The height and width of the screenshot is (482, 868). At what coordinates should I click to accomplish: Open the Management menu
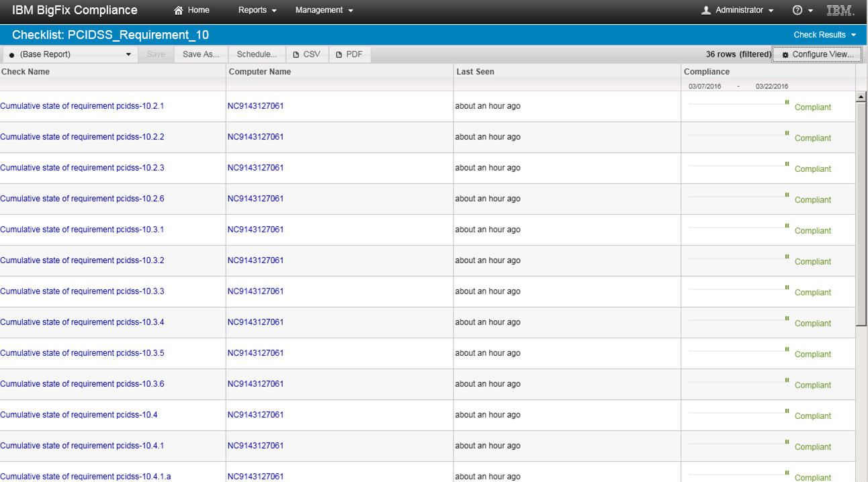[x=324, y=10]
